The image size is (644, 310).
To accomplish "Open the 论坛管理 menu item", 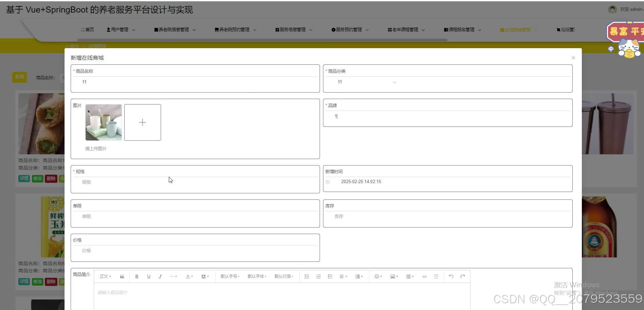I will coord(566,30).
